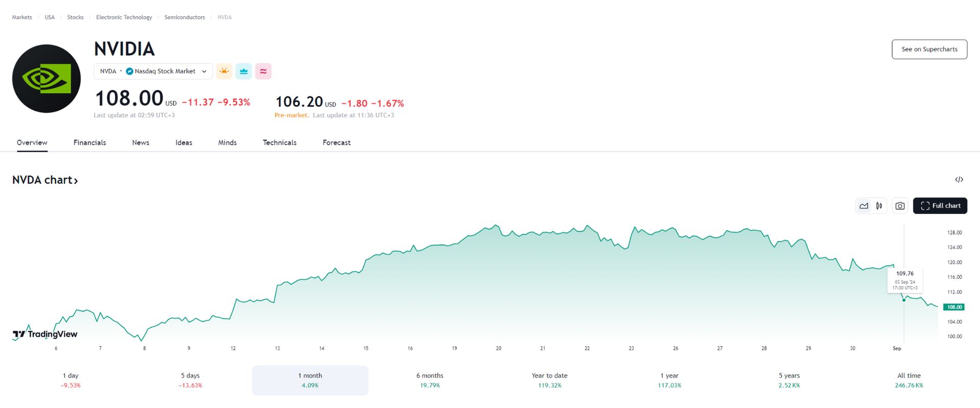The height and width of the screenshot is (408, 980).
Task: Select the All time range
Action: click(x=909, y=380)
